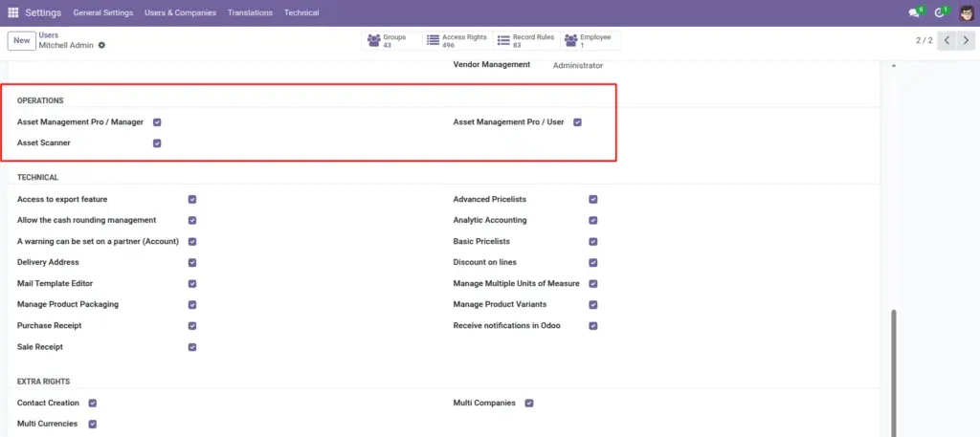Screen dimensions: 980x437
Task: Toggle the Basic Pricelists checkbox
Action: (593, 242)
